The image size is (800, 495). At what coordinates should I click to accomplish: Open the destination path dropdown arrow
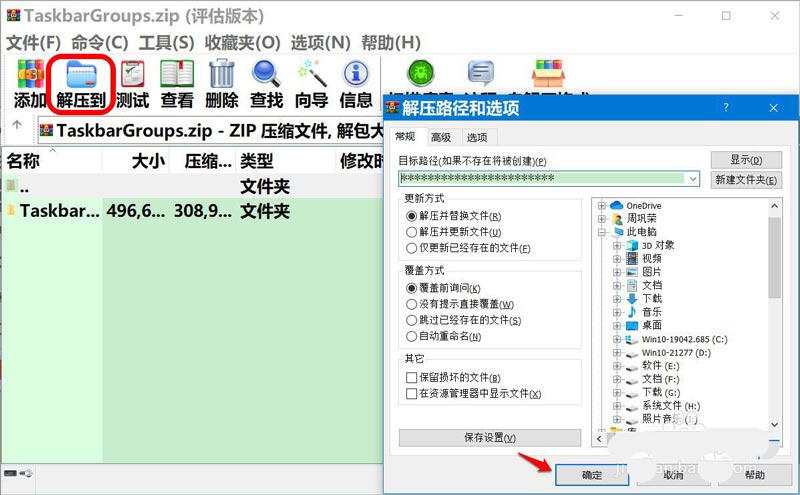point(692,179)
